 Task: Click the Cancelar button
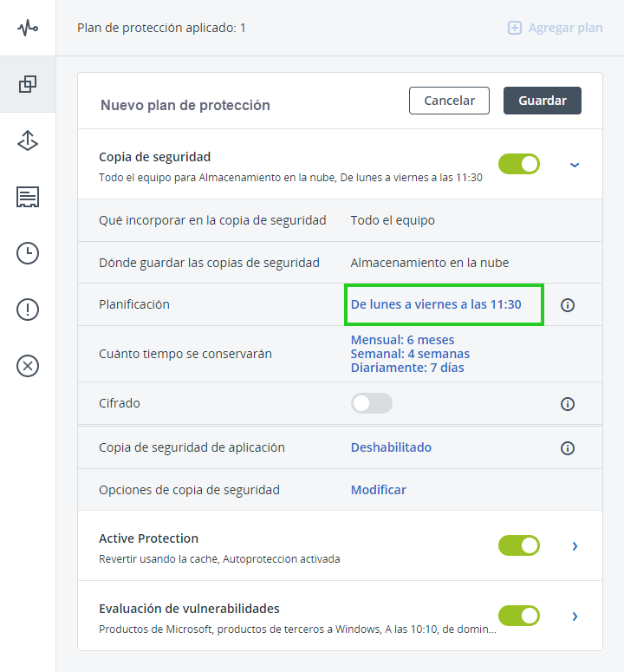(449, 101)
